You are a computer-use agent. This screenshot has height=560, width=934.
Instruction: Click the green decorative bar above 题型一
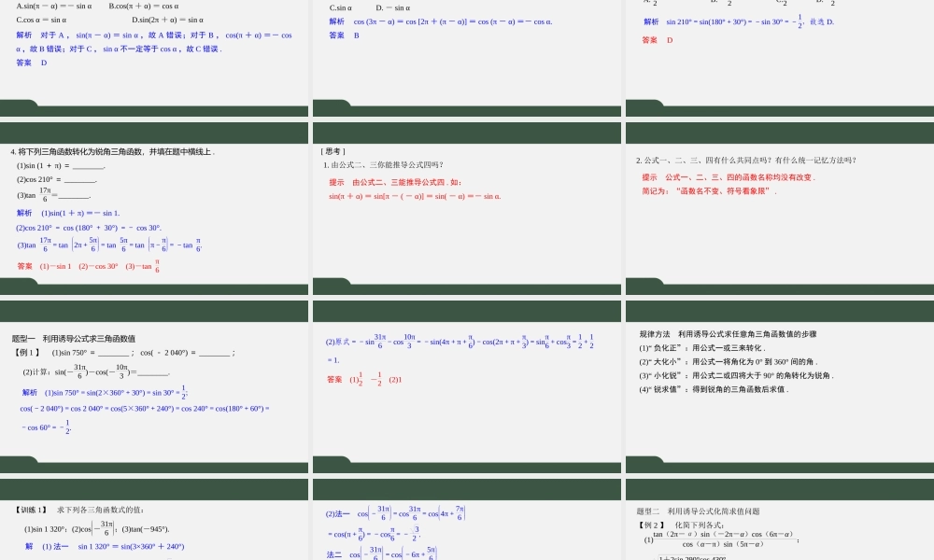154,312
